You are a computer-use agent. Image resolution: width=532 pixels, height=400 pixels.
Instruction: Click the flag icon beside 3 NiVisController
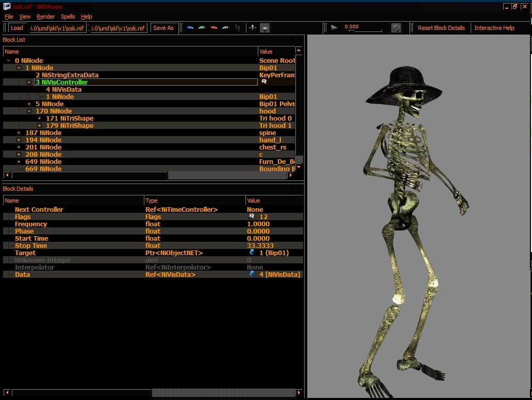coord(264,82)
